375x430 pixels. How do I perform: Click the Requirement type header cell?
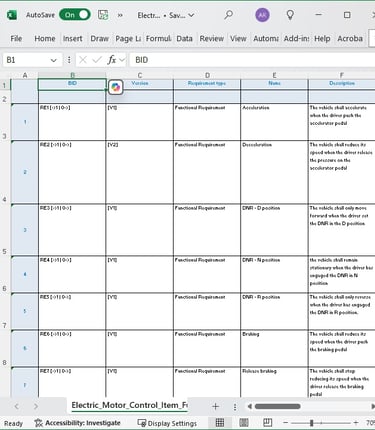coord(207,85)
